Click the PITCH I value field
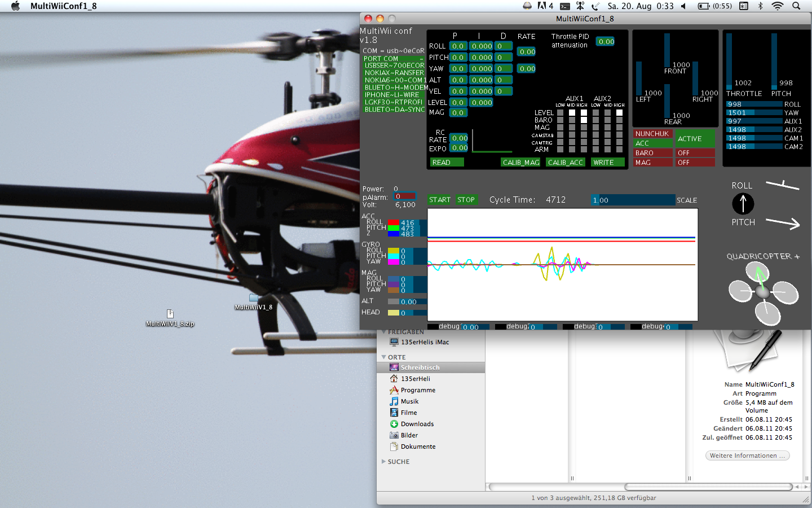The height and width of the screenshot is (508, 812). (482, 58)
